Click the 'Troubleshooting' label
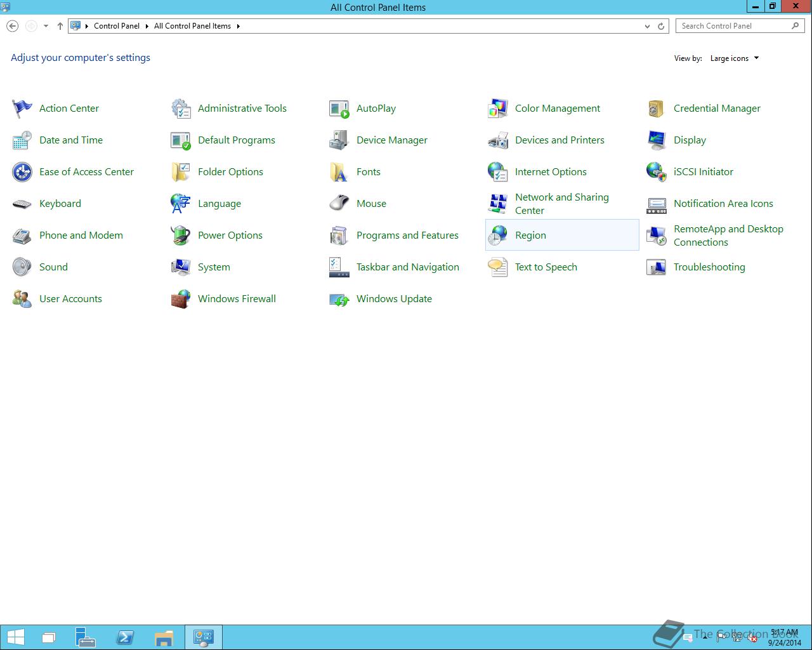The height and width of the screenshot is (650, 812). [x=709, y=267]
